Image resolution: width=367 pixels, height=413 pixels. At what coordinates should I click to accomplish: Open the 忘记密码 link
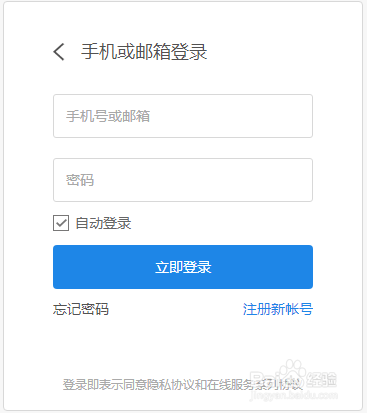pyautogui.click(x=81, y=309)
